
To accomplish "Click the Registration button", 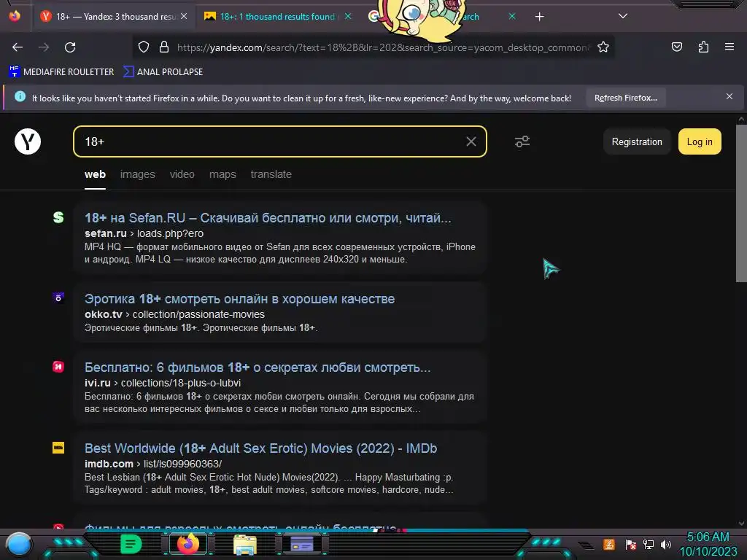I will pos(636,141).
